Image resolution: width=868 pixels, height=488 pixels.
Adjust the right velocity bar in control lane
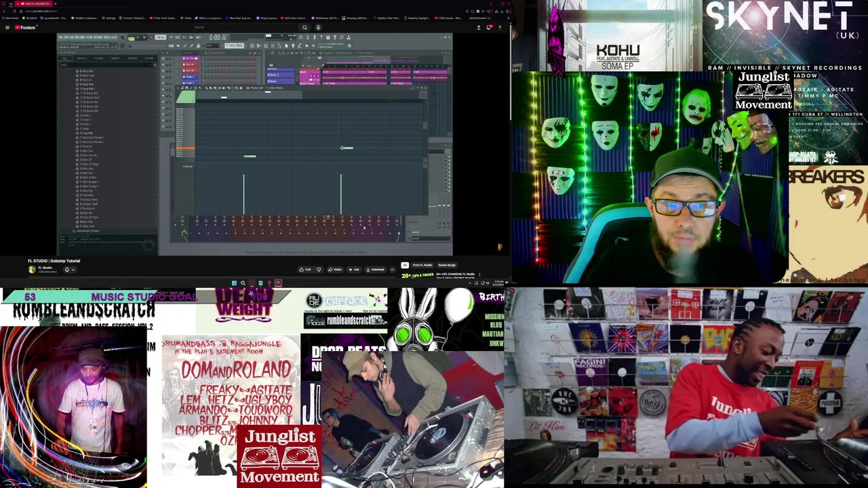tap(341, 195)
